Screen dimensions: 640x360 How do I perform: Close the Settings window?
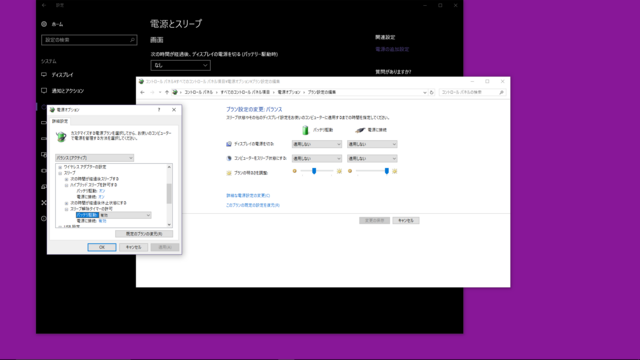tap(456, 5)
